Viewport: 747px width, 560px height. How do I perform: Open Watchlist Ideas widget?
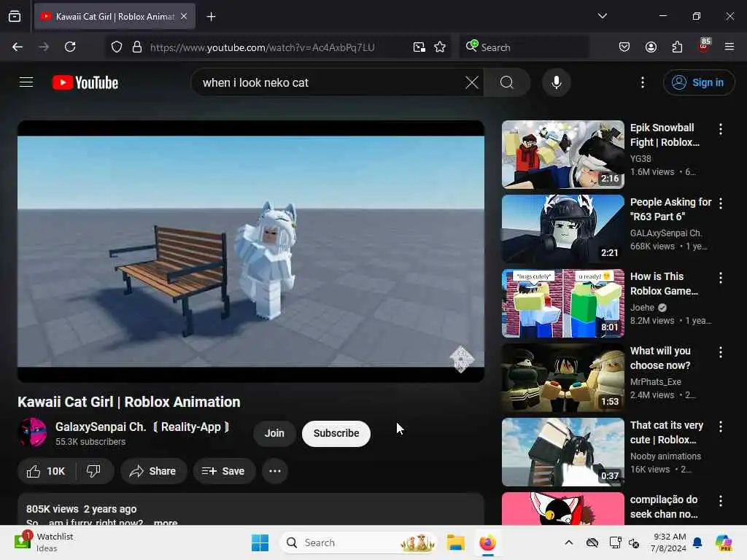pyautogui.click(x=43, y=542)
